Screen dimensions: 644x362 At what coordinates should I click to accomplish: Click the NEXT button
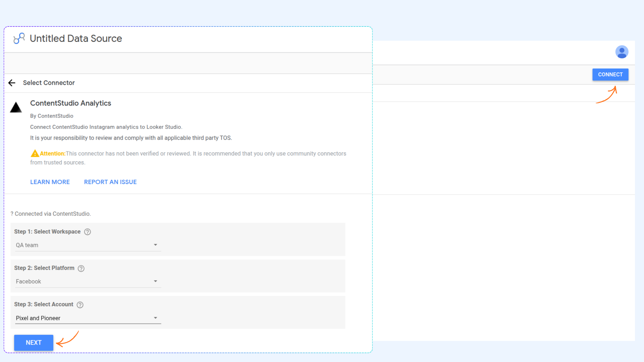pos(34,343)
